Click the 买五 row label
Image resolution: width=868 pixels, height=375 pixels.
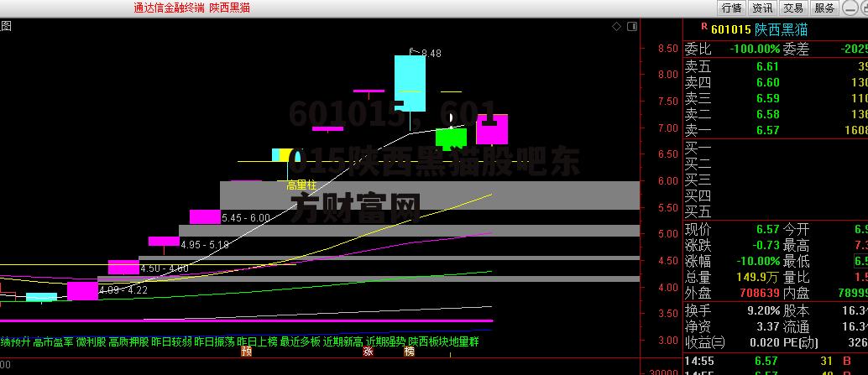click(x=698, y=212)
